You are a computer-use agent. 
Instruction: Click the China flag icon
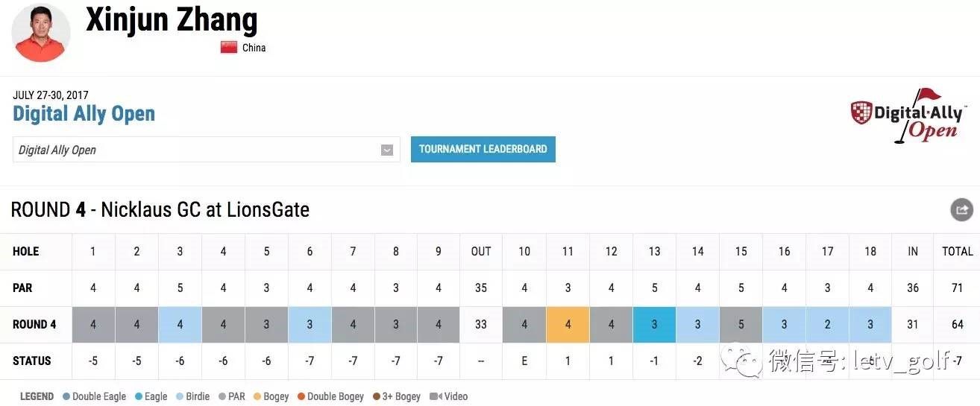point(229,47)
